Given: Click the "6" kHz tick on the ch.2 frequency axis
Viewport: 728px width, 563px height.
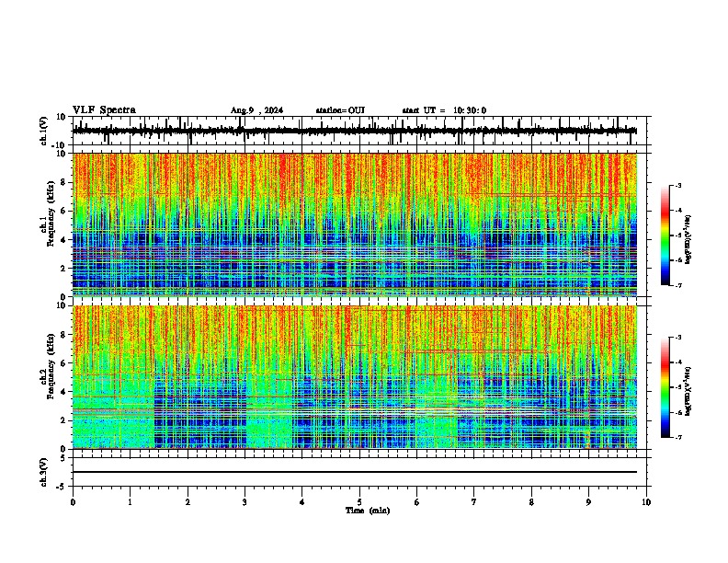Looking at the screenshot, I should tap(63, 363).
